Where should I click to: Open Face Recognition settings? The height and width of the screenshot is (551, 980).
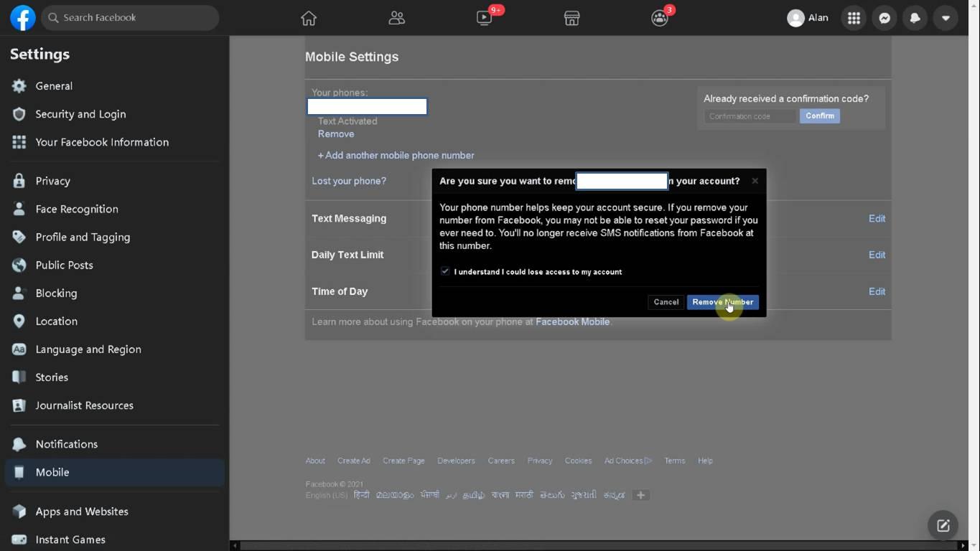pyautogui.click(x=115, y=209)
